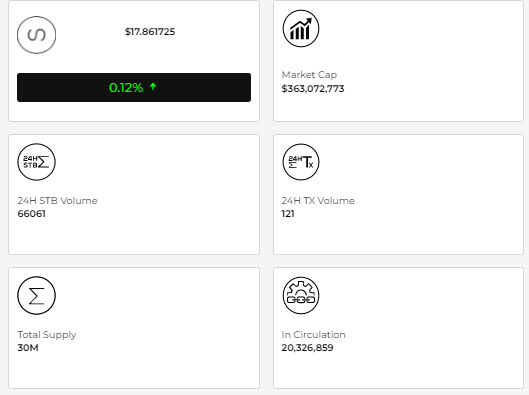Screen dimensions: 529x395
Task: Click the Market Cap chart icon
Action: pyautogui.click(x=301, y=28)
